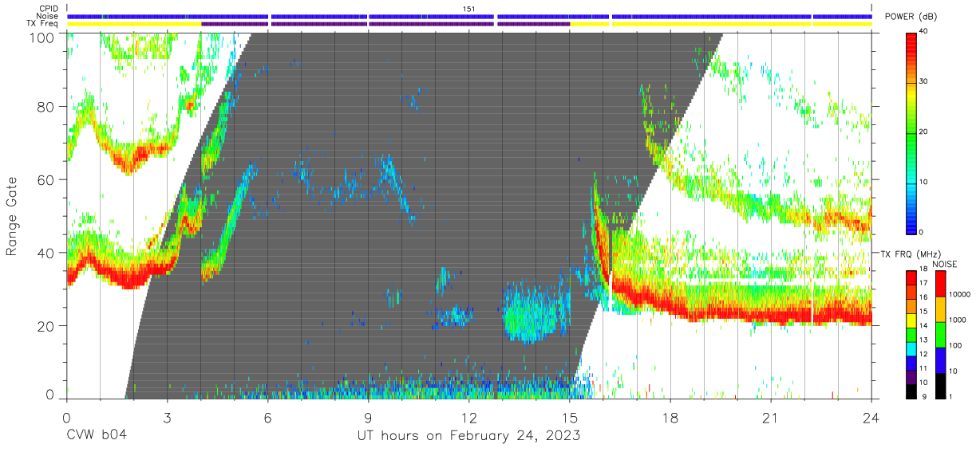Click the 24 tick on the UT hours axis
This screenshot has width=980, height=452.
871,417
